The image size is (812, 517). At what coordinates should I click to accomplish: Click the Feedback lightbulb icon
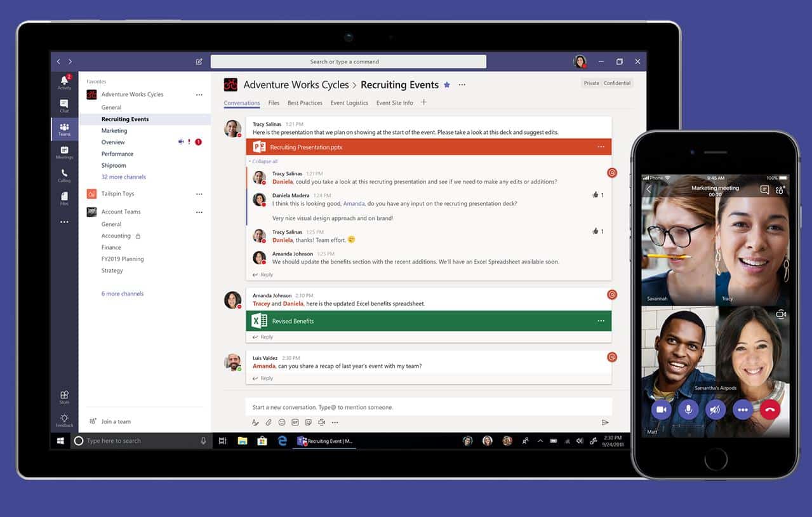[x=64, y=420]
